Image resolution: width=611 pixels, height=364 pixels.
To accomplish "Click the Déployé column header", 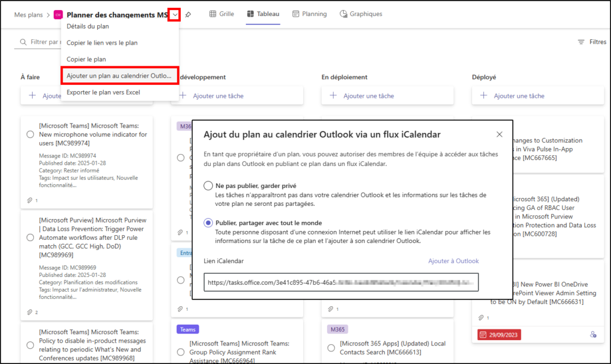I will click(x=484, y=77).
